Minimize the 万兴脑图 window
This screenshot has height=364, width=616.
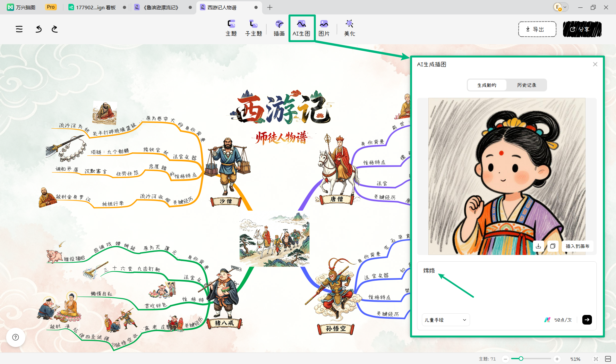(580, 7)
